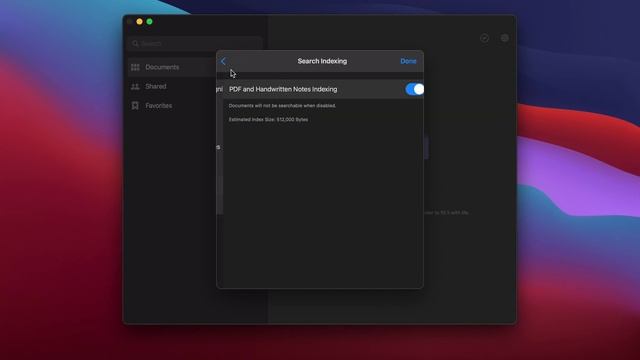Click the 'PDF and Handwritten Notes Indexing' label

coord(283,89)
